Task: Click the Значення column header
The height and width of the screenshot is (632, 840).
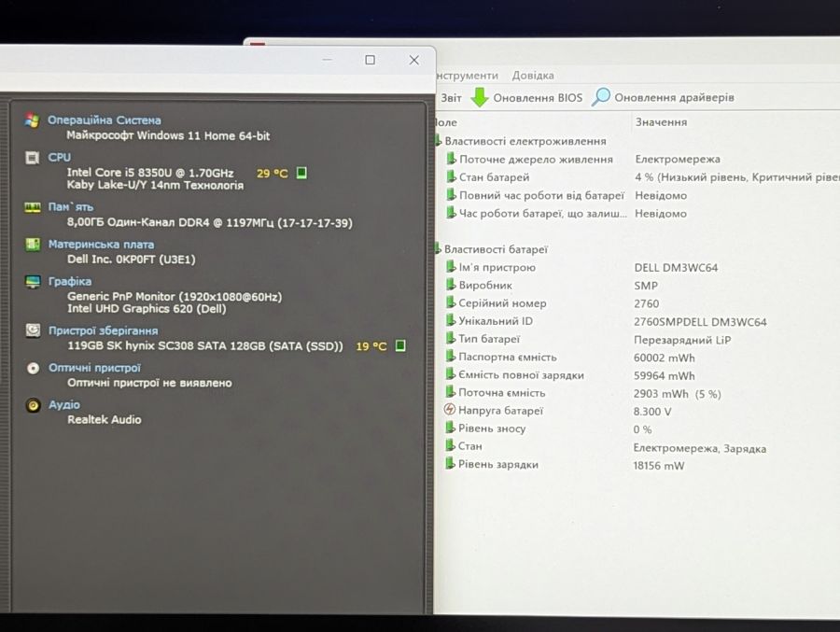Action: 661,122
